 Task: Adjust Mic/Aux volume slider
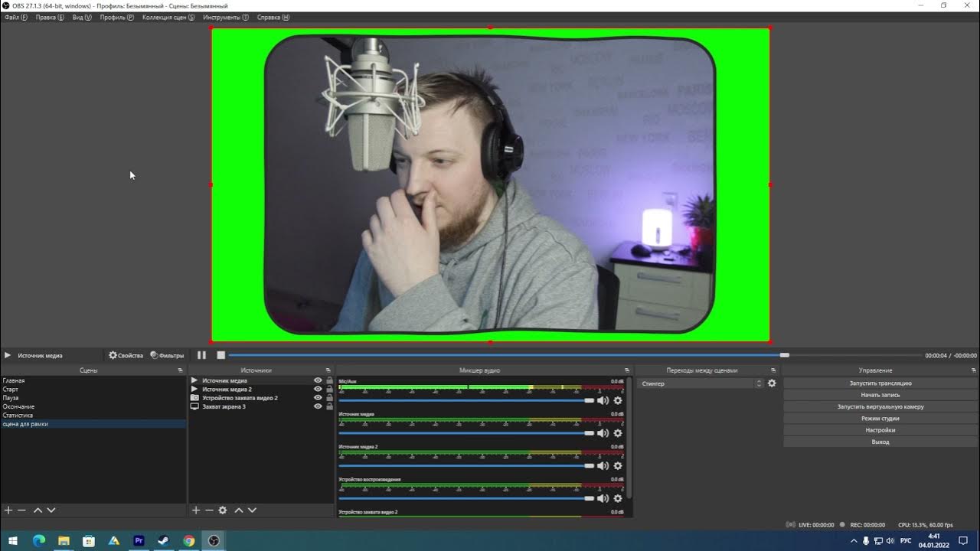466,400
